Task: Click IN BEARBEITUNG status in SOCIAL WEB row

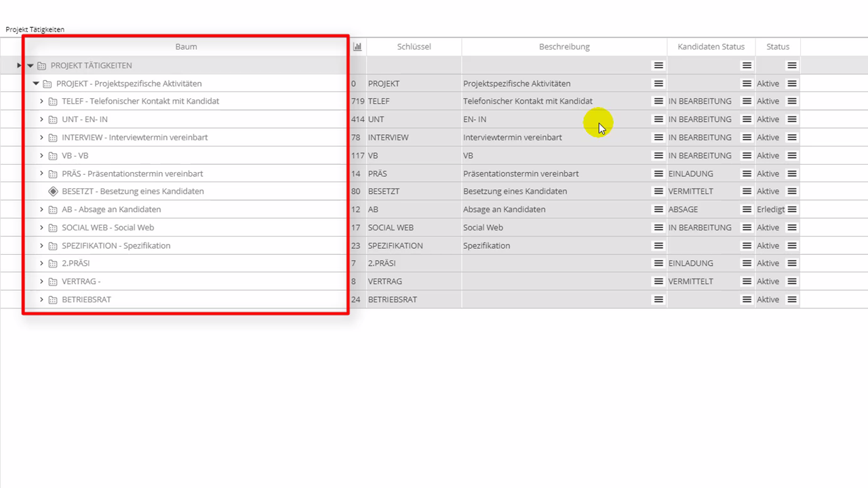Action: pyautogui.click(x=700, y=228)
